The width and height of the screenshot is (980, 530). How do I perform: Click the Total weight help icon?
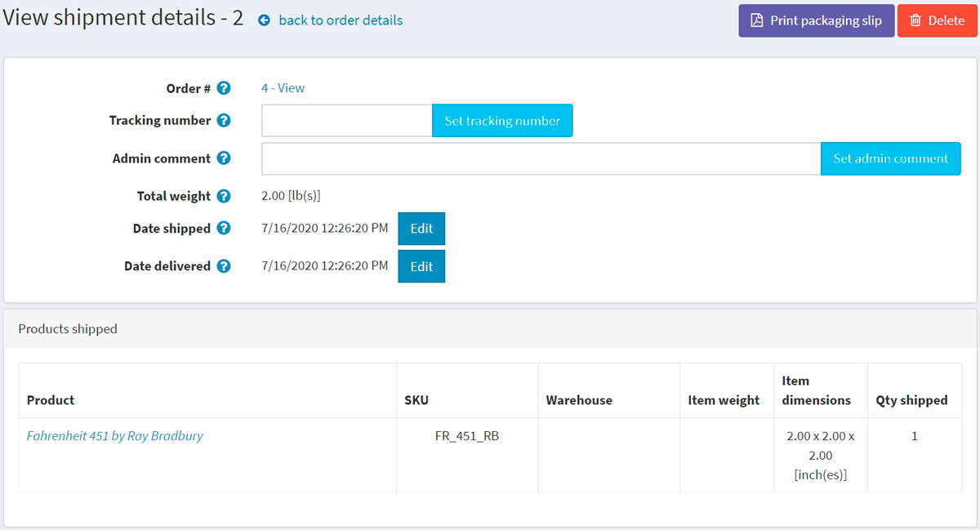tap(223, 196)
